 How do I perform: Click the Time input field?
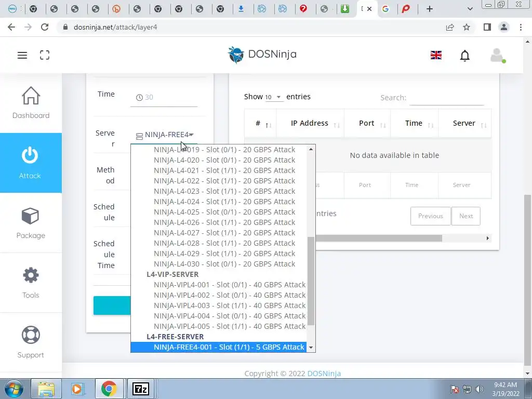pyautogui.click(x=164, y=97)
